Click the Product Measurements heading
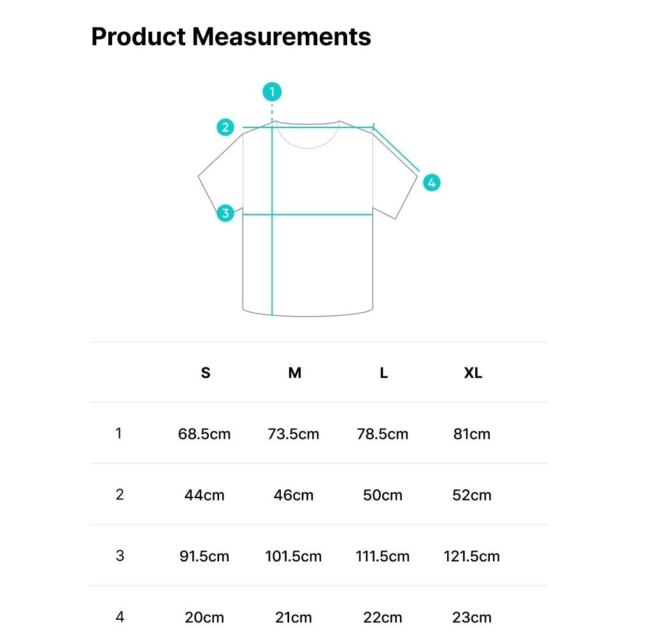649x644 pixels. click(x=231, y=37)
